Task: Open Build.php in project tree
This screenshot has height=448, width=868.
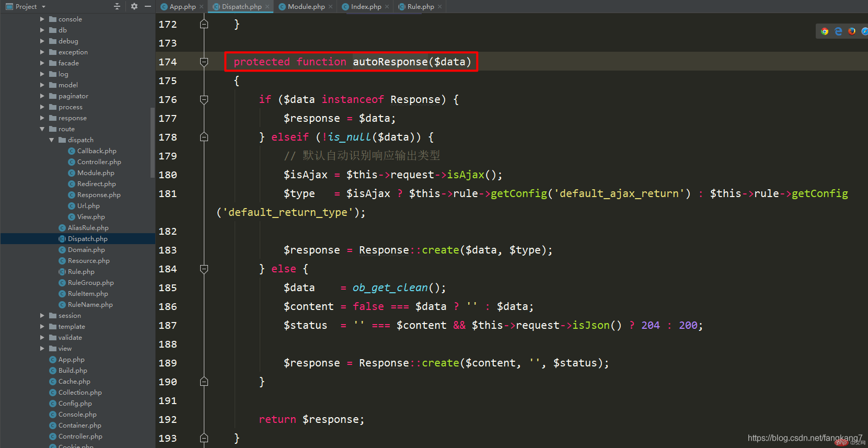Action: coord(73,370)
